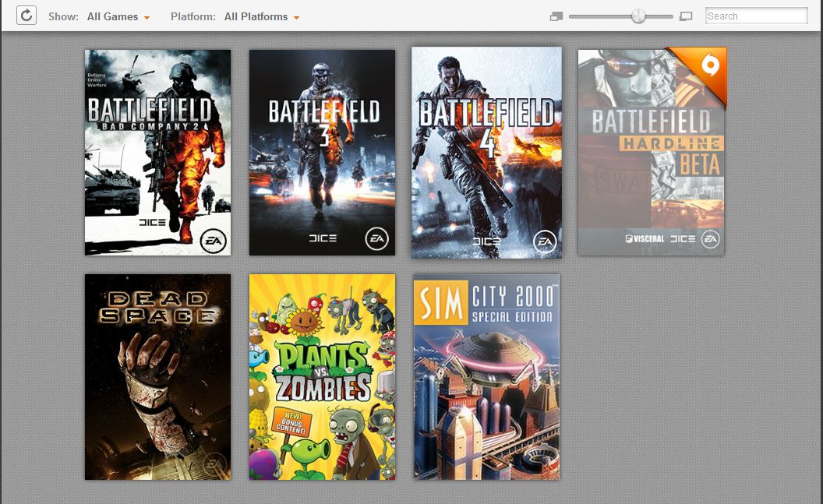Click the tile size slider handle
The image size is (823, 504).
[x=638, y=16]
